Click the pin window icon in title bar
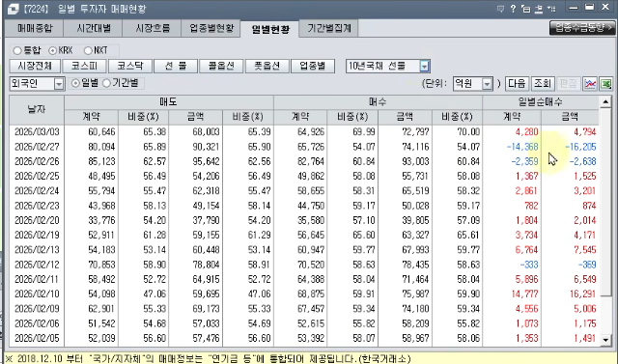The width and height of the screenshot is (618, 364). click(539, 9)
